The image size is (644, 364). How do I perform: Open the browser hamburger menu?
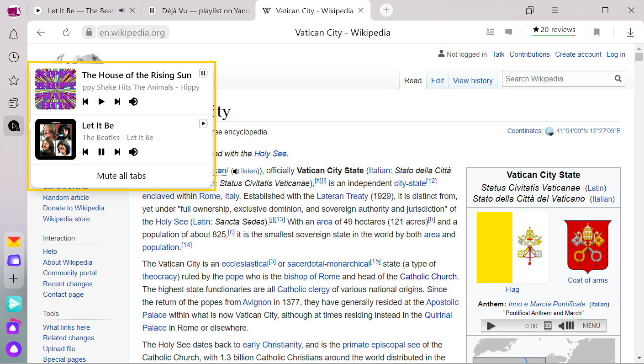[555, 10]
